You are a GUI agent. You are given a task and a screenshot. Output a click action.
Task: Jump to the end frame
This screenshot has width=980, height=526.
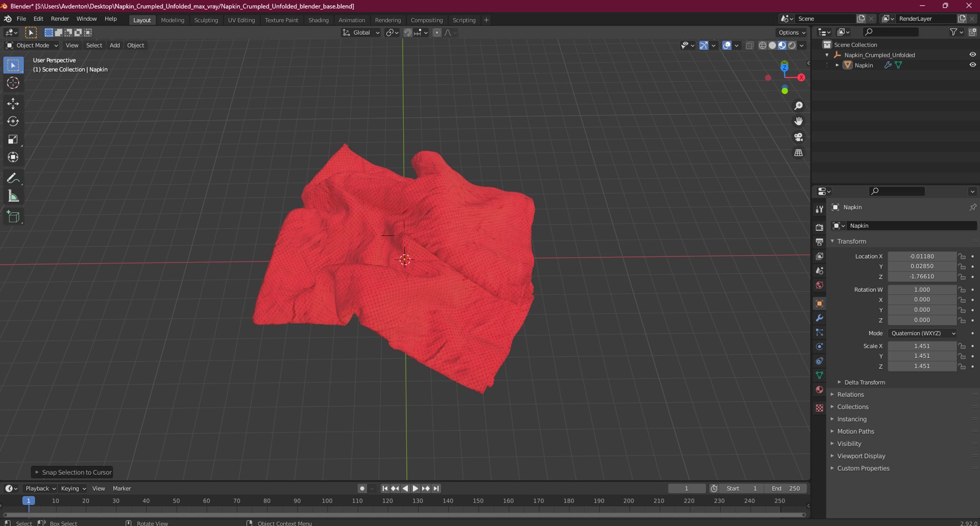[x=436, y=489]
